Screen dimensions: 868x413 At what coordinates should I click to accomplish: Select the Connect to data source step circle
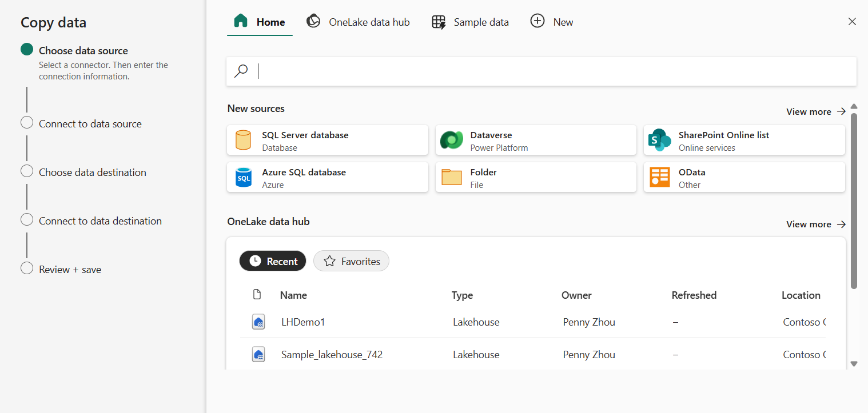(26, 122)
